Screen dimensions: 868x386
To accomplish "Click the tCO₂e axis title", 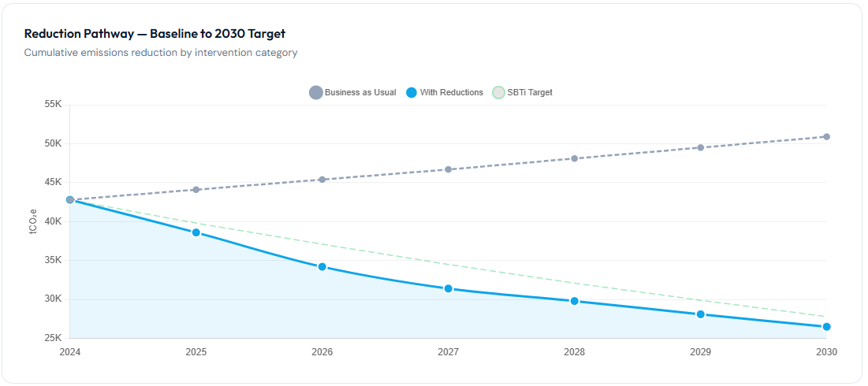I will coord(33,221).
